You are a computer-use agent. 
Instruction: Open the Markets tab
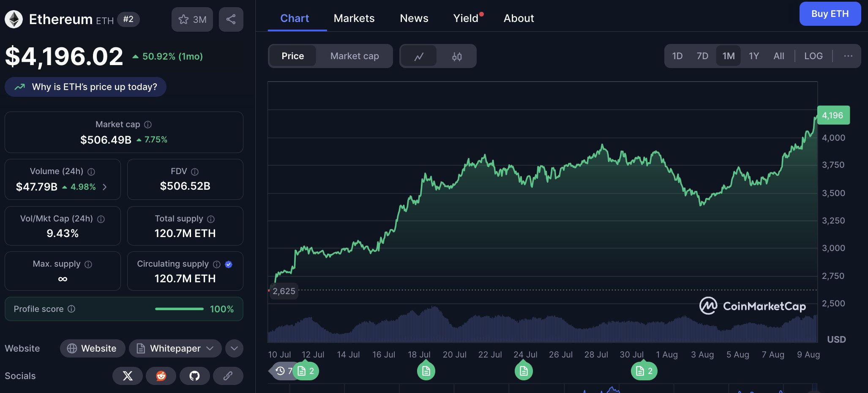[x=354, y=18]
